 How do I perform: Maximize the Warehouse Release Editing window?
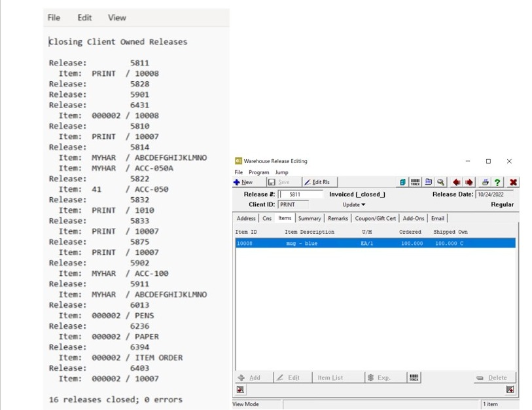point(488,161)
